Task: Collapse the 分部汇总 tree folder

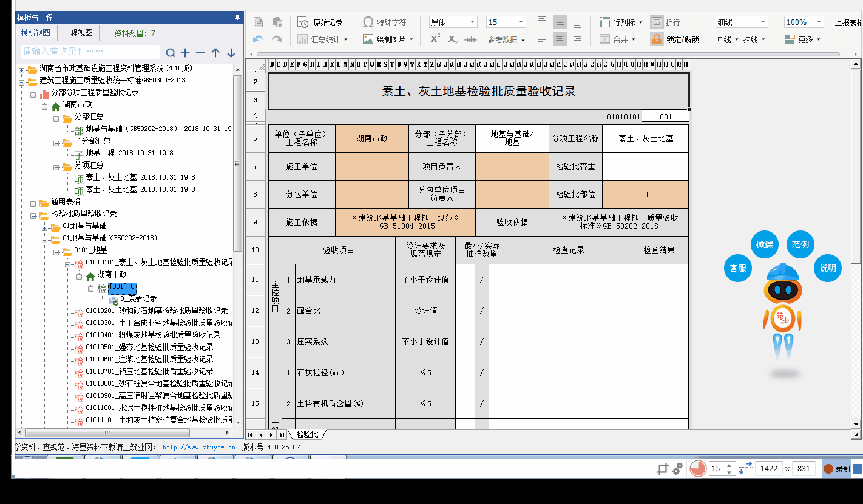Action: click(55, 117)
